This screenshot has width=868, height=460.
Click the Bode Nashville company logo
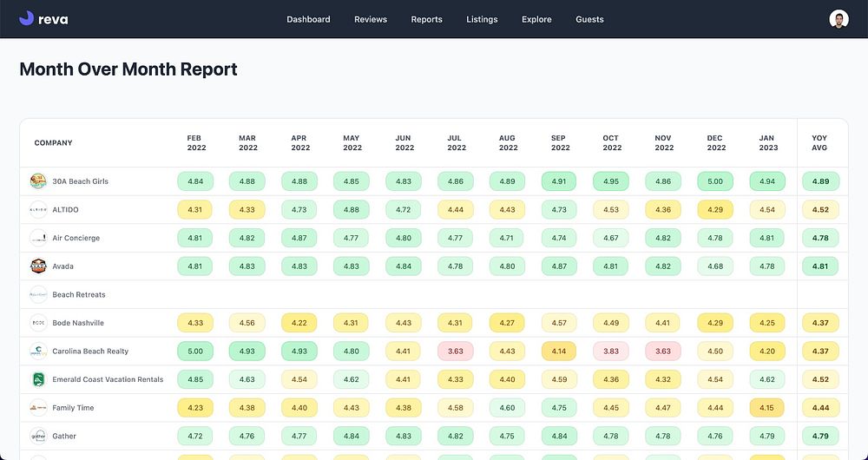coord(38,323)
